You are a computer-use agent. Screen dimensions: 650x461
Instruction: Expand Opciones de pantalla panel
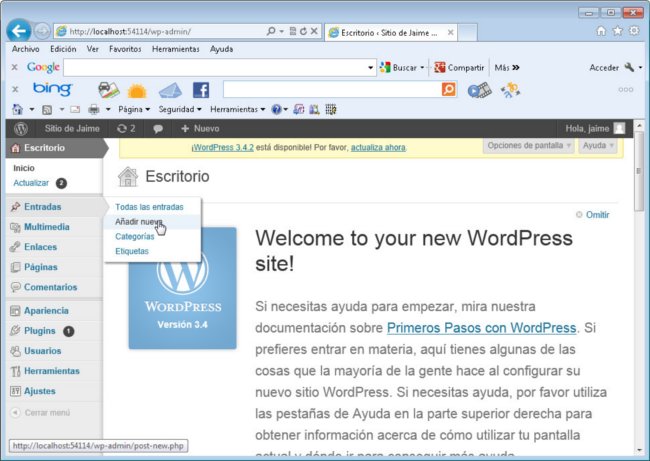click(x=529, y=146)
